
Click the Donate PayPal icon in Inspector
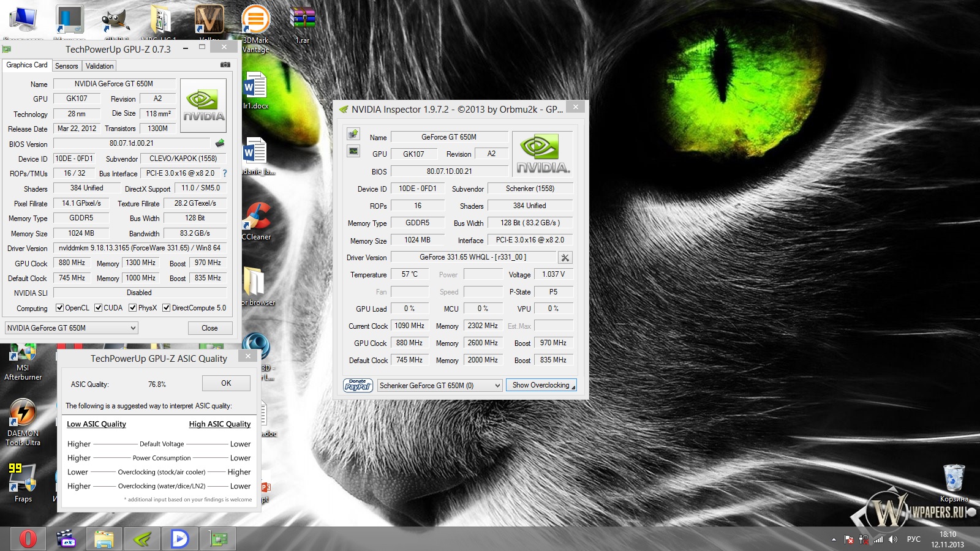[358, 385]
